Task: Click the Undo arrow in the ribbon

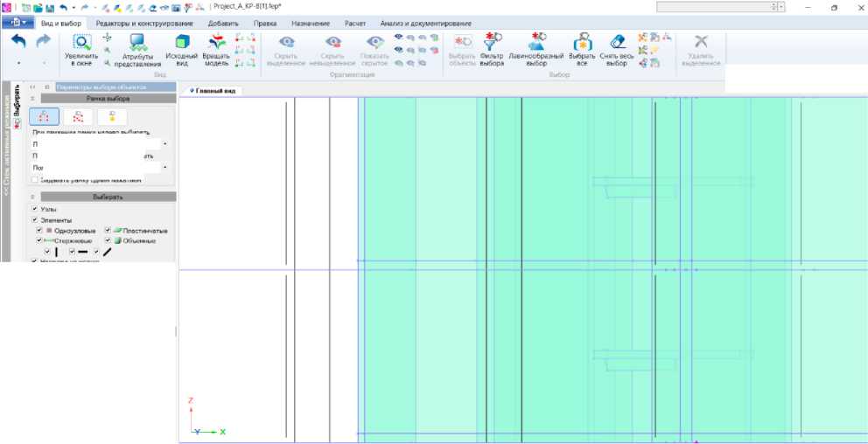Action: 19,41
